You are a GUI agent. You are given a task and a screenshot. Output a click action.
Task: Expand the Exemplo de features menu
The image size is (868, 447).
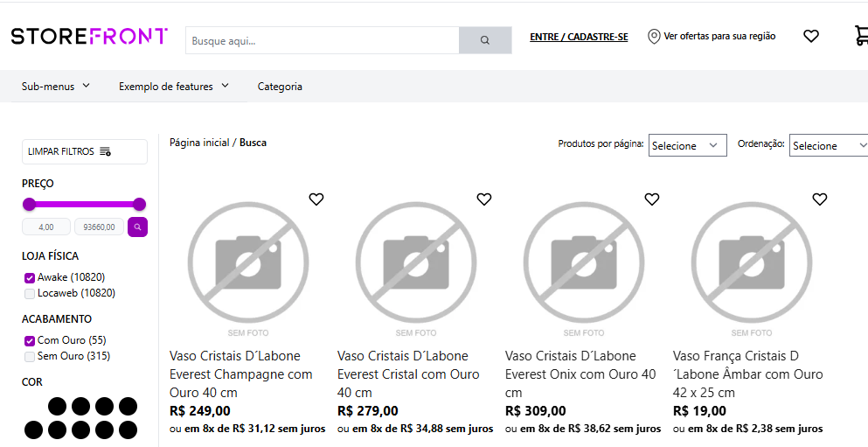[x=173, y=87]
